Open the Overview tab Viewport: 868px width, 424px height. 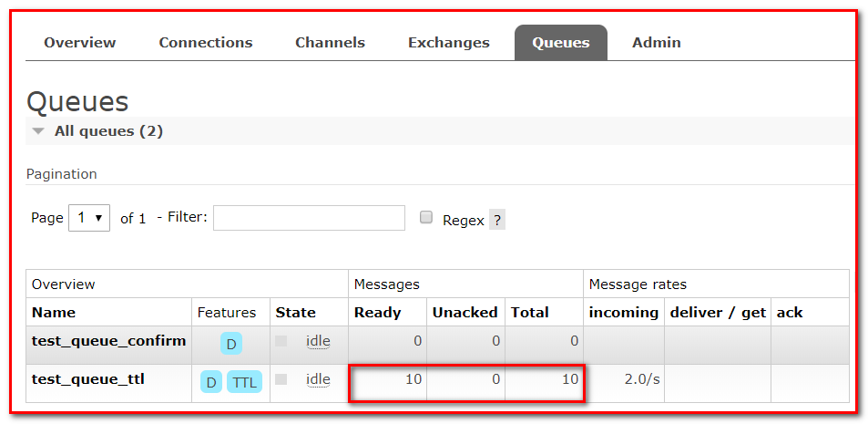point(80,43)
